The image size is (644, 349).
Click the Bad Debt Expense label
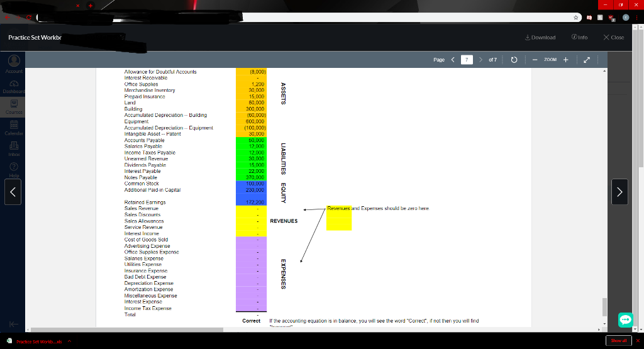(145, 277)
